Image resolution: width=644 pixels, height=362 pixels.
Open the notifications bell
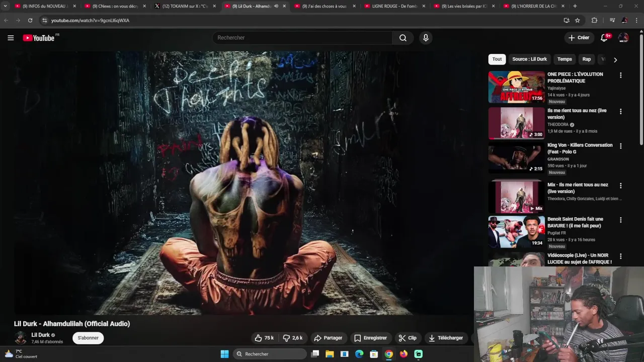(x=604, y=38)
